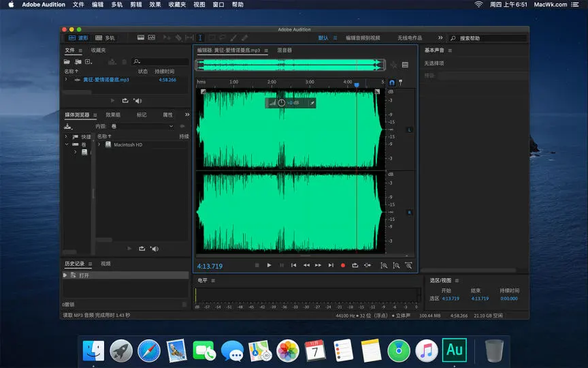Switch to the 多轨 multitrack view
The width and height of the screenshot is (588, 368).
coord(105,38)
